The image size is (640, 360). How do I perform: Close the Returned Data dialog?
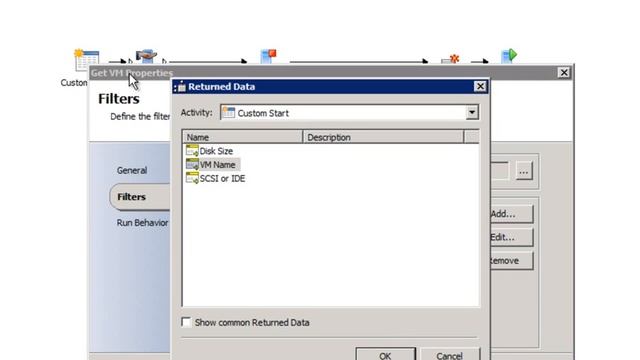point(480,87)
